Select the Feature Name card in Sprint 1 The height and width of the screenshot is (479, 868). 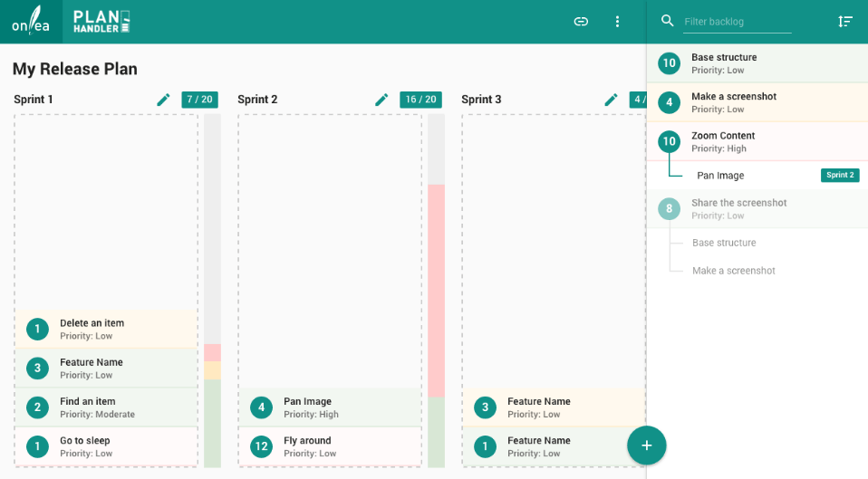[106, 369]
